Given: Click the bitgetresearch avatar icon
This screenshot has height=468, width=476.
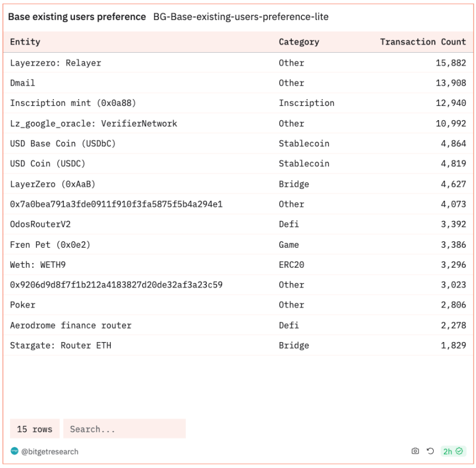Looking at the screenshot, I should pyautogui.click(x=15, y=451).
